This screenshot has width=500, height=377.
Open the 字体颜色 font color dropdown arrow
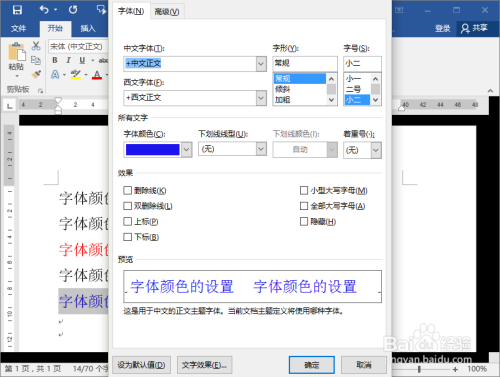point(187,150)
